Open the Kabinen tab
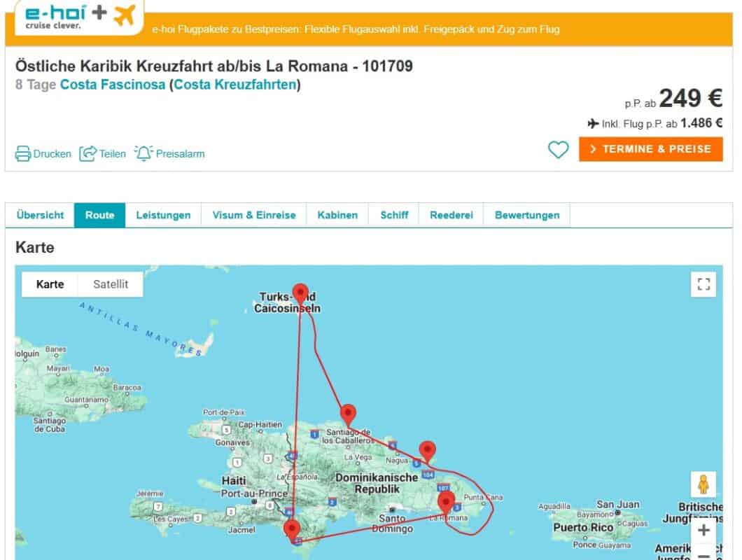The width and height of the screenshot is (742, 560). coord(337,216)
